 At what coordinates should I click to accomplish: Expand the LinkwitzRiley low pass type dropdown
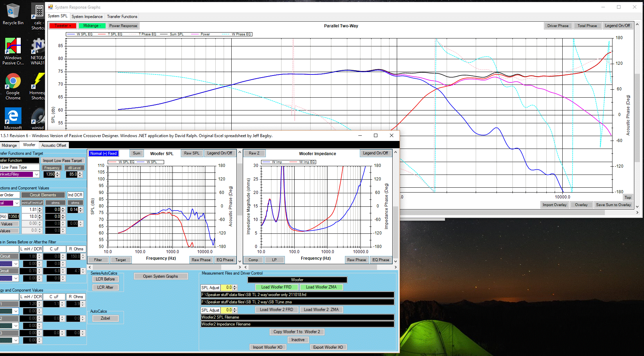(36, 175)
